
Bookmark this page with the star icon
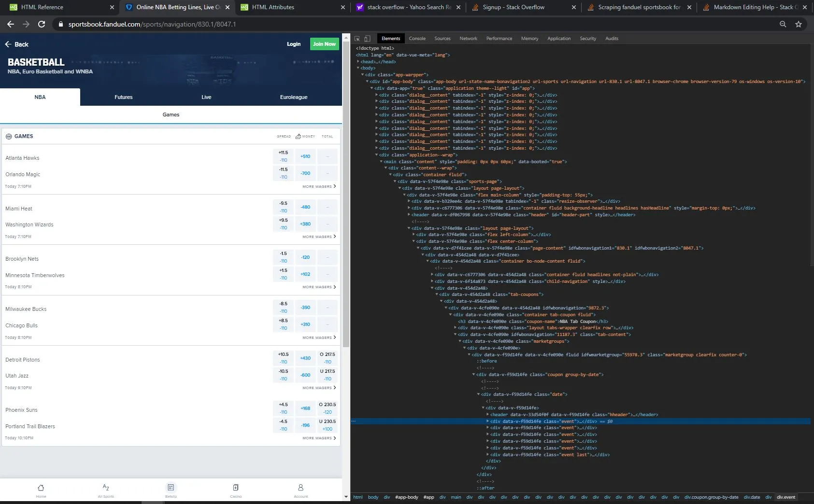[799, 24]
